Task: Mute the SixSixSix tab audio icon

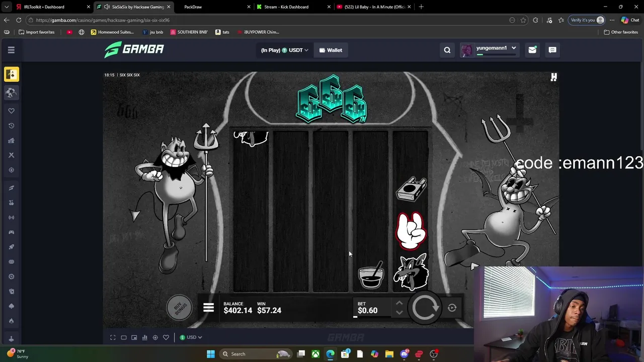Action: (x=107, y=7)
